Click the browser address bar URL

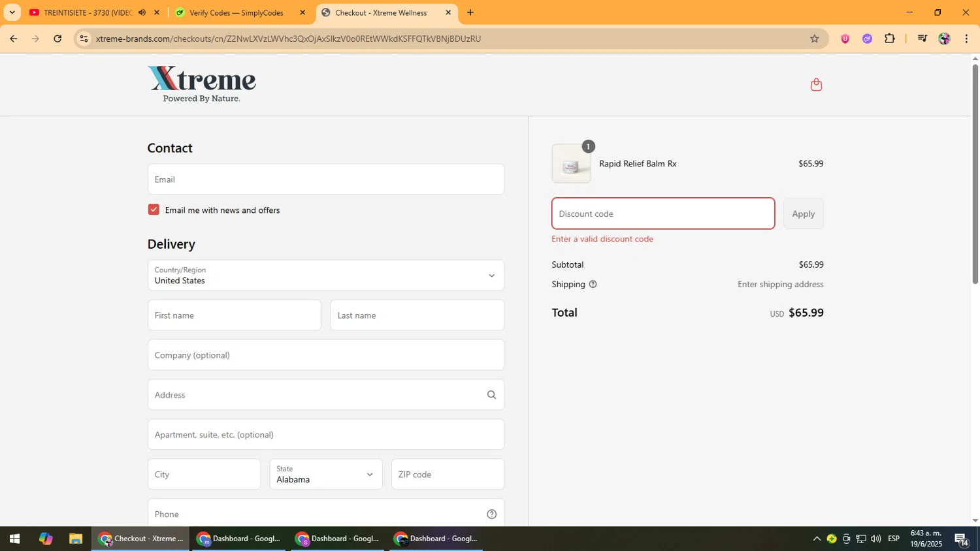coord(288,39)
